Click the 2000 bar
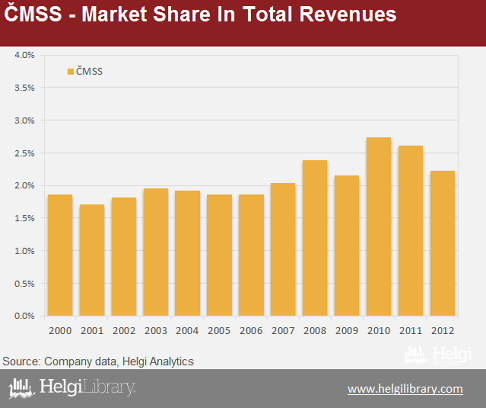The height and width of the screenshot is (408, 486). click(60, 255)
